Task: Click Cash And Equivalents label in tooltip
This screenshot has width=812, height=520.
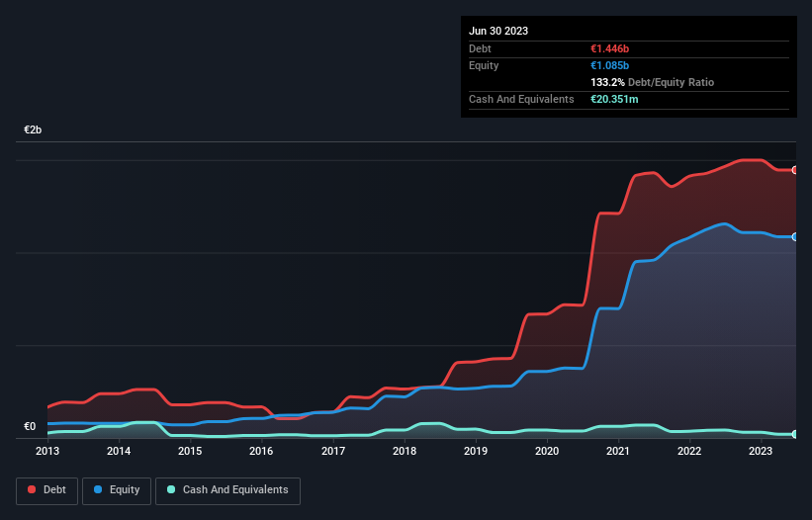Action: 521,99
